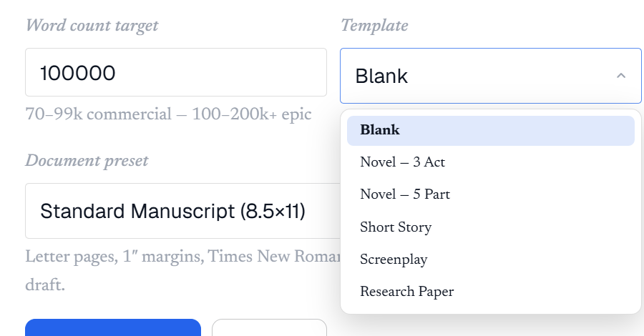Image resolution: width=644 pixels, height=336 pixels.
Task: Click the white outlined button beside the blue one
Action: [270, 327]
